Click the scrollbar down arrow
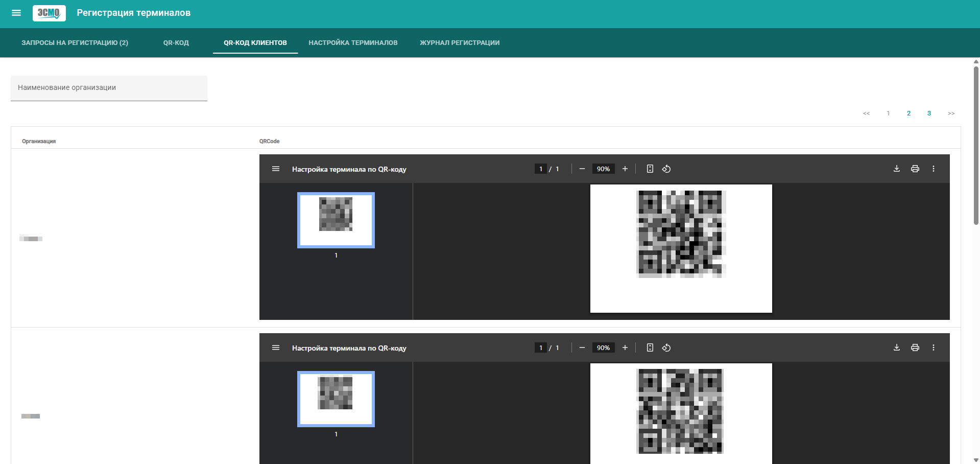Viewport: 980px width, 464px height. point(976,460)
